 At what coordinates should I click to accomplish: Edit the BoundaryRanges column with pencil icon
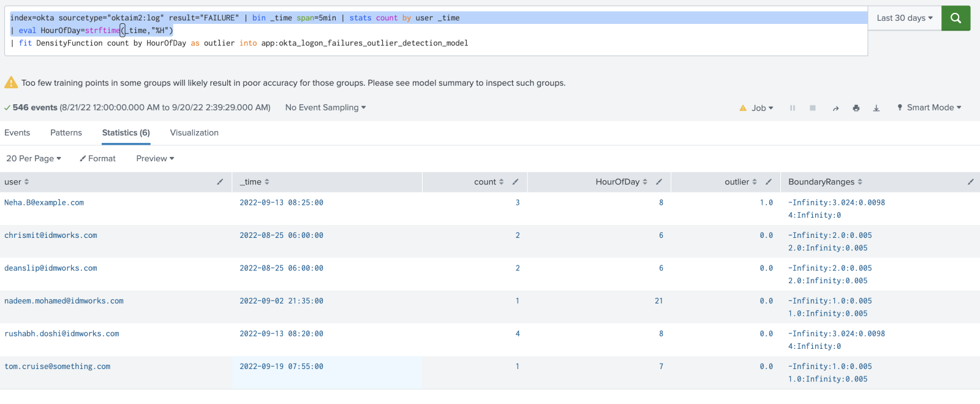click(x=971, y=182)
